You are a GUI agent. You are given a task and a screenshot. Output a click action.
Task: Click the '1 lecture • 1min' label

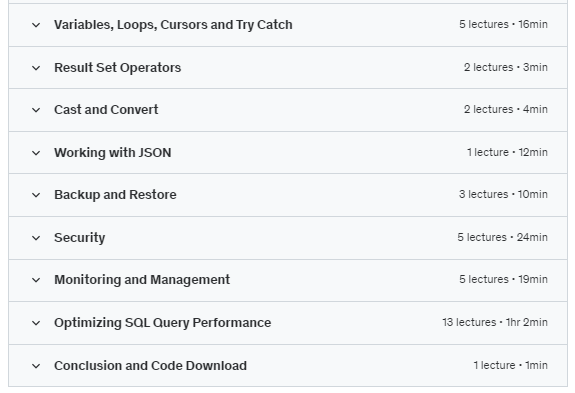point(510,365)
